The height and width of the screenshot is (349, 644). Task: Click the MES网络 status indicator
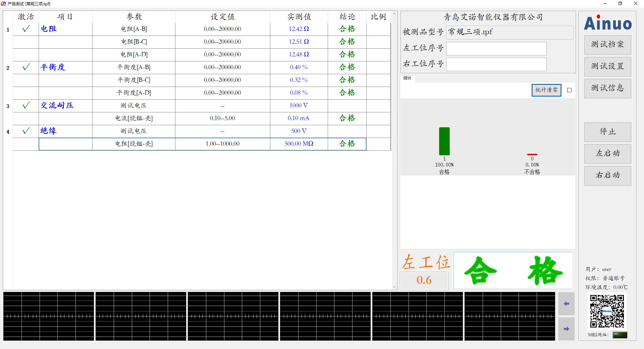(x=620, y=335)
